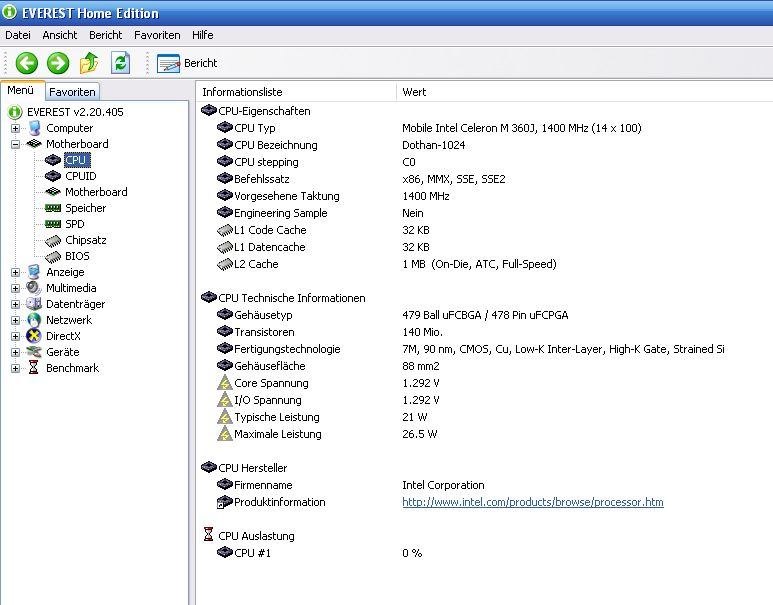Click the Core Spannung lightning icon

click(x=225, y=383)
